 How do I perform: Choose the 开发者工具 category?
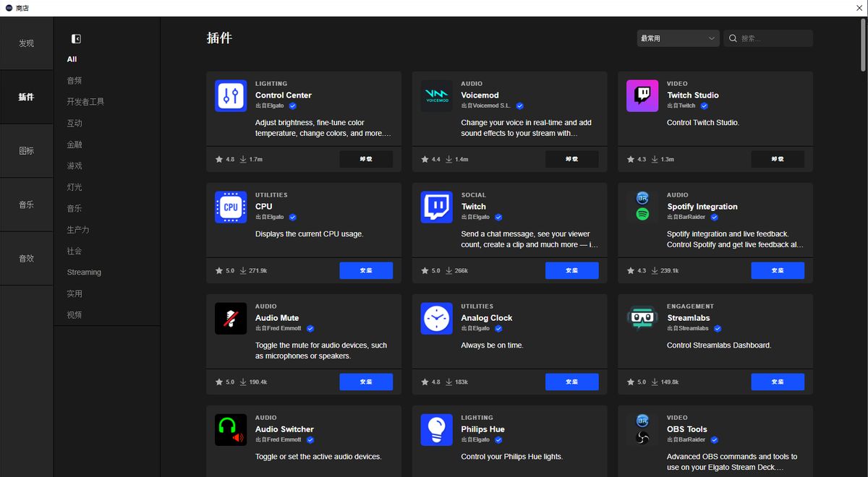[x=85, y=102]
